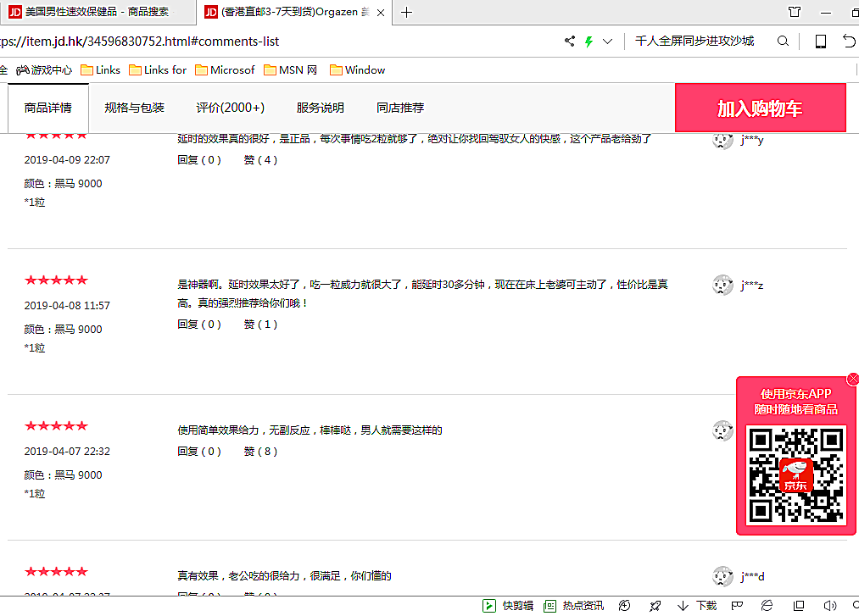
Task: Open the Microsof bookmarks folder
Action: click(225, 70)
